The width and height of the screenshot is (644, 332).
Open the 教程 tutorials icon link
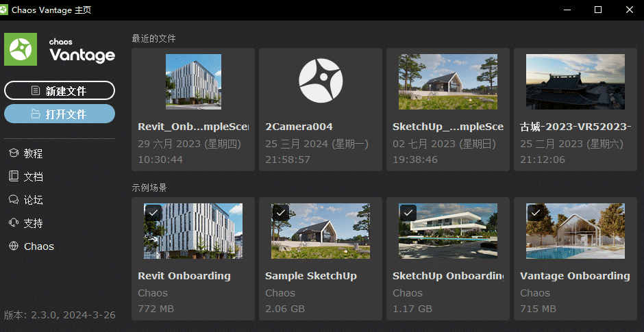(x=13, y=153)
